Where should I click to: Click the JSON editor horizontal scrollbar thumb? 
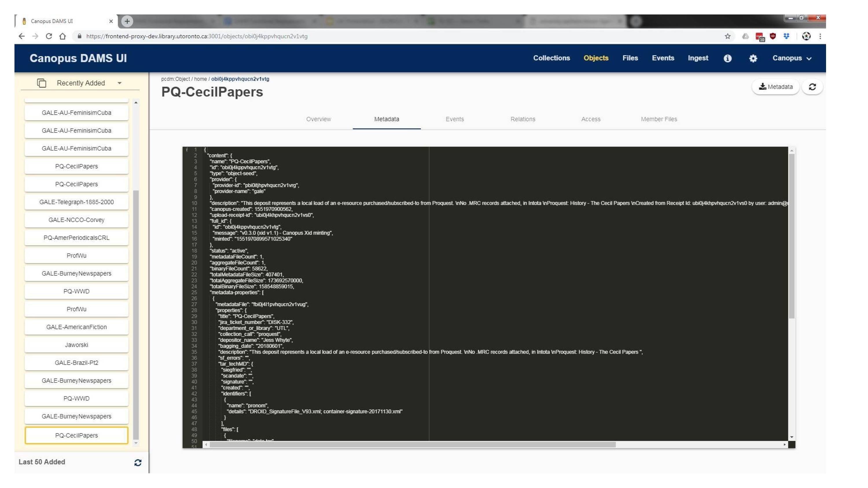[x=412, y=445]
